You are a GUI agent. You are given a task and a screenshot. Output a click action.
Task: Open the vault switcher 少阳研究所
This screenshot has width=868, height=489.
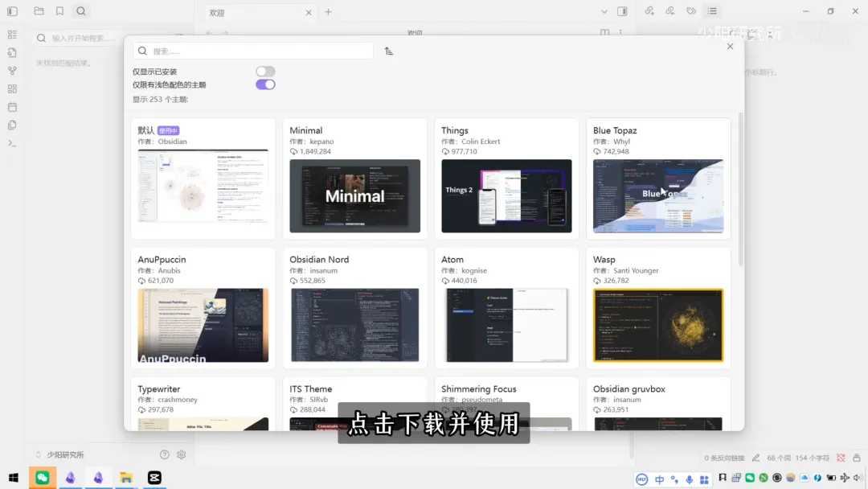[x=64, y=454]
